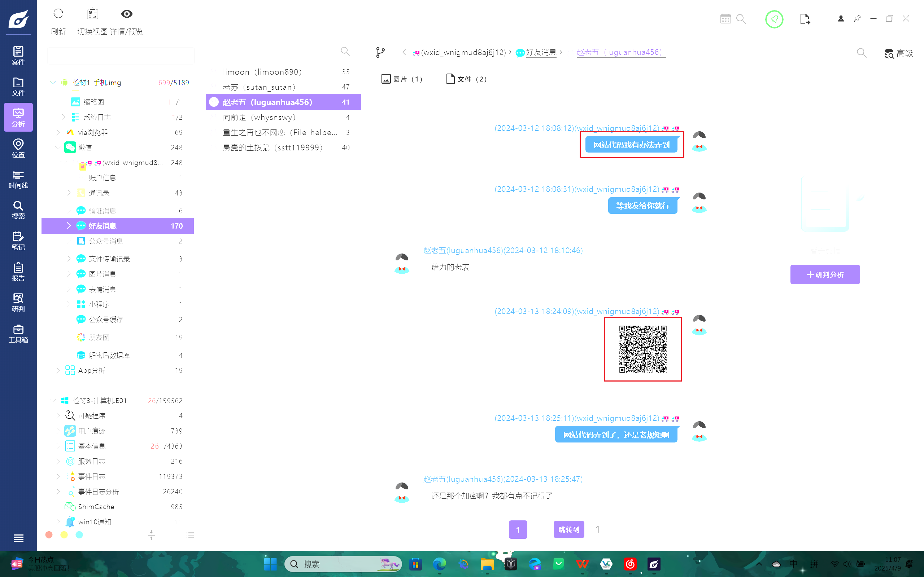This screenshot has height=577, width=924.
Task: Collapse the 检材1-手机.img evidence node
Action: pyautogui.click(x=53, y=83)
